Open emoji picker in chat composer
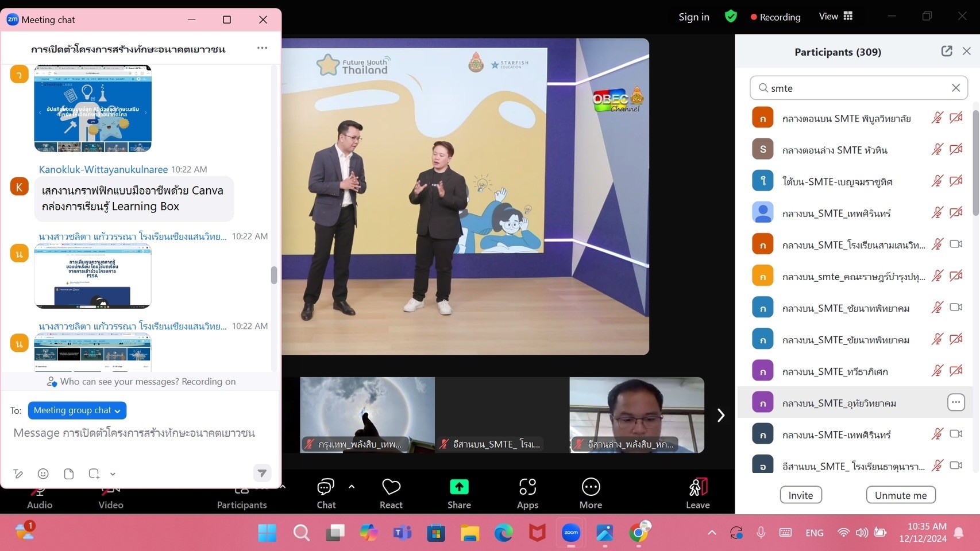This screenshot has width=980, height=551. 43,474
